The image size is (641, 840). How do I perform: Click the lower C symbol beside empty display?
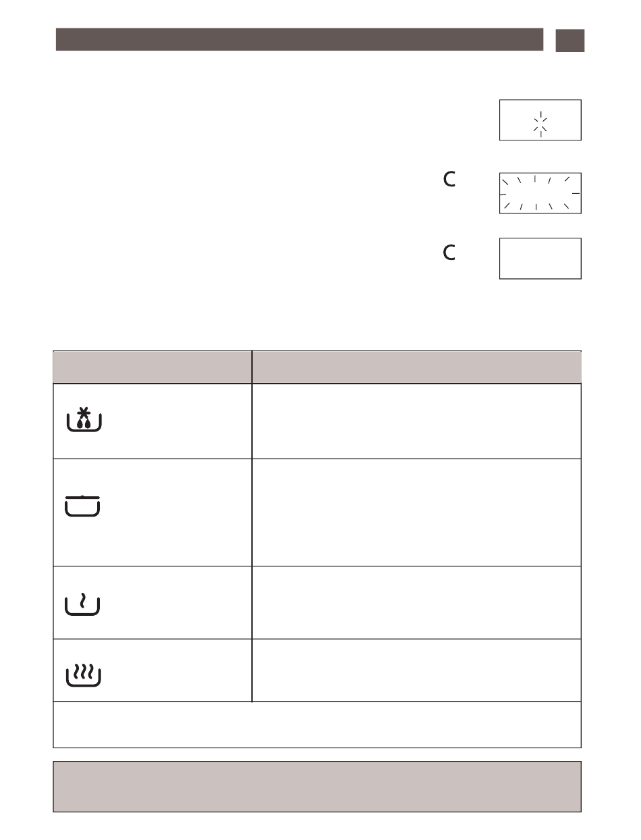coord(449,253)
